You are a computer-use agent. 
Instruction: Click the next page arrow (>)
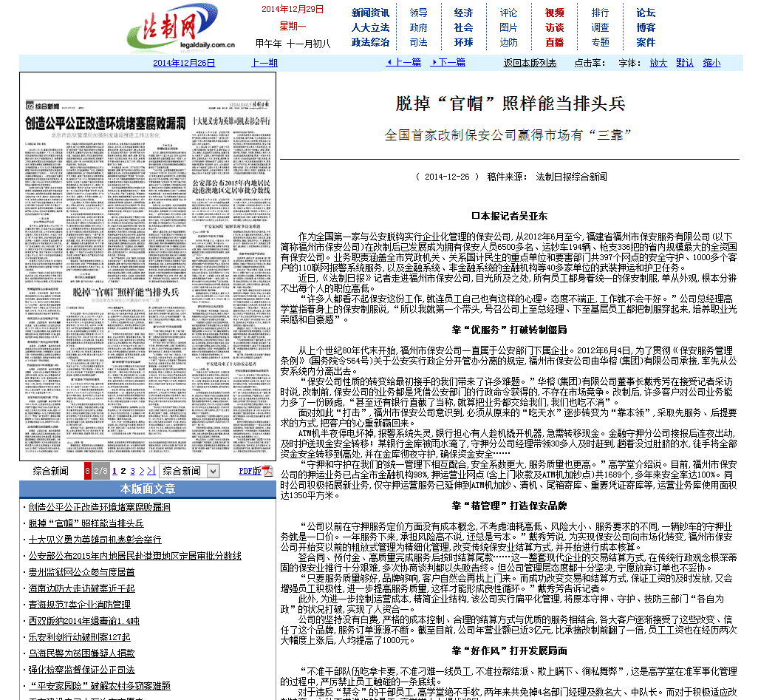142,471
